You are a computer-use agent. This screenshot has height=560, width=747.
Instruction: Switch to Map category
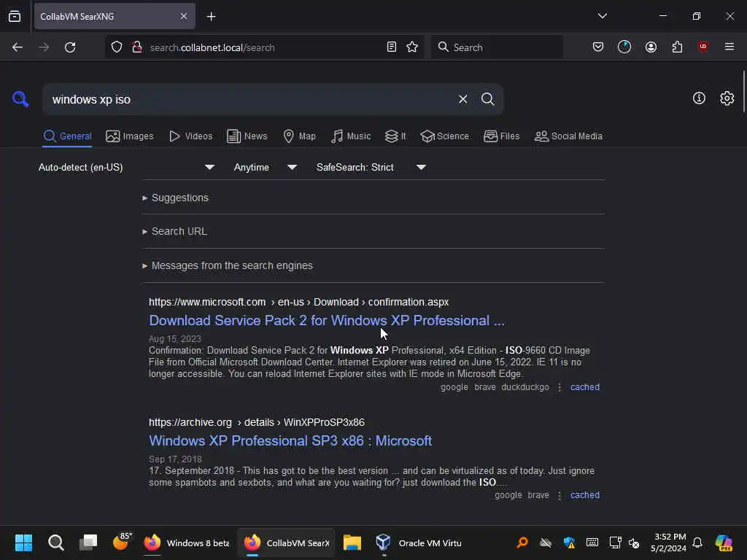point(299,136)
